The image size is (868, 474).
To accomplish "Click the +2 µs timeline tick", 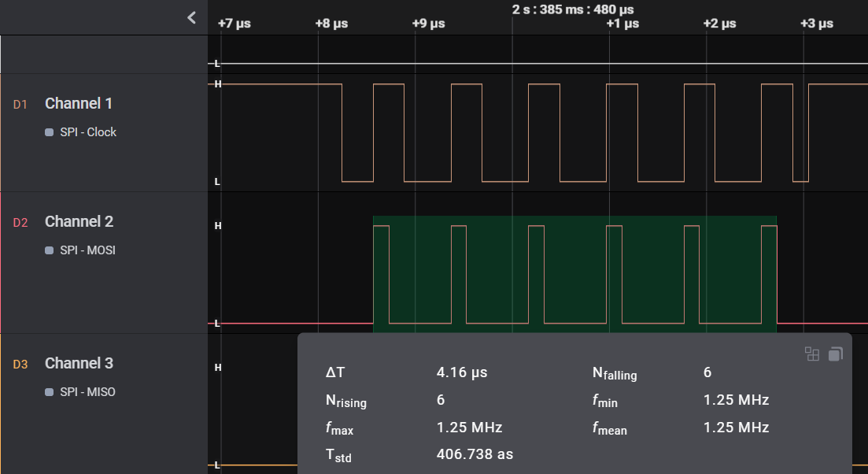I will (719, 24).
